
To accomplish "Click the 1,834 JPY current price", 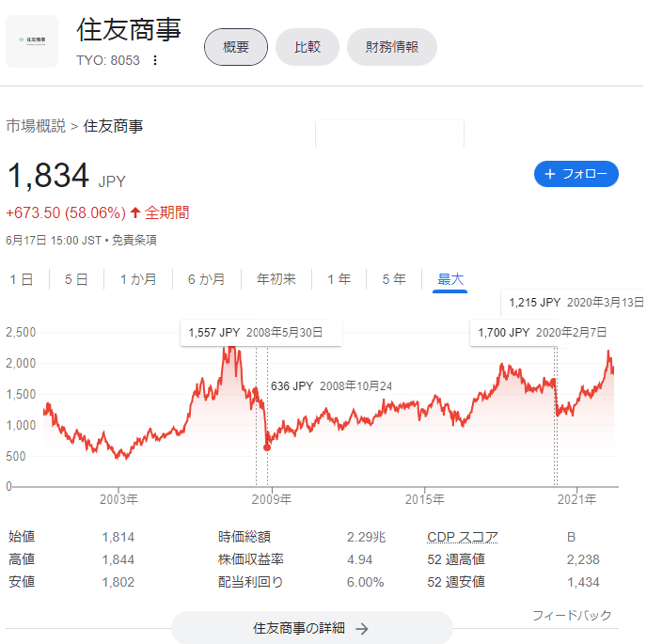I will click(x=66, y=176).
